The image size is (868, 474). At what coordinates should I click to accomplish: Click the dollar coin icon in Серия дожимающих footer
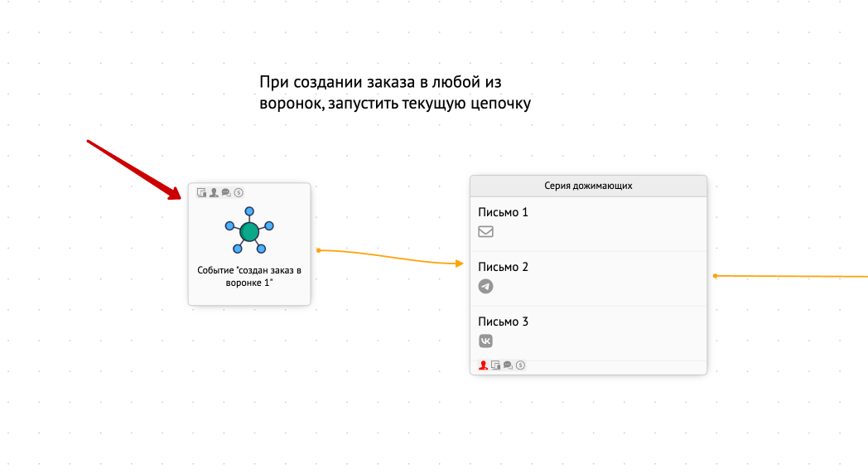tap(520, 365)
